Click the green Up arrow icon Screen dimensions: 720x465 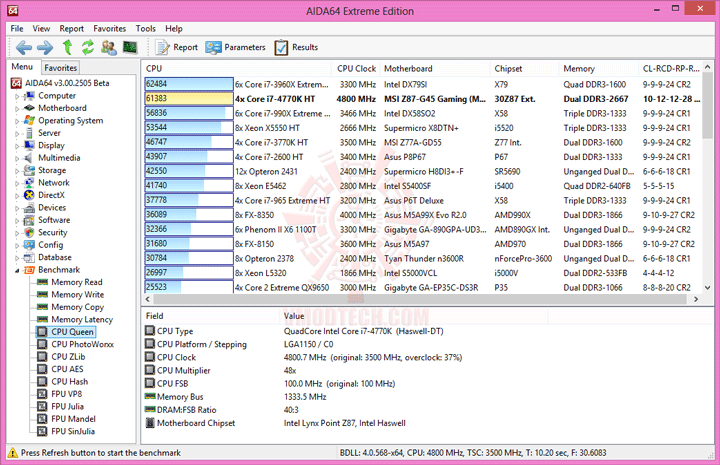coord(68,47)
